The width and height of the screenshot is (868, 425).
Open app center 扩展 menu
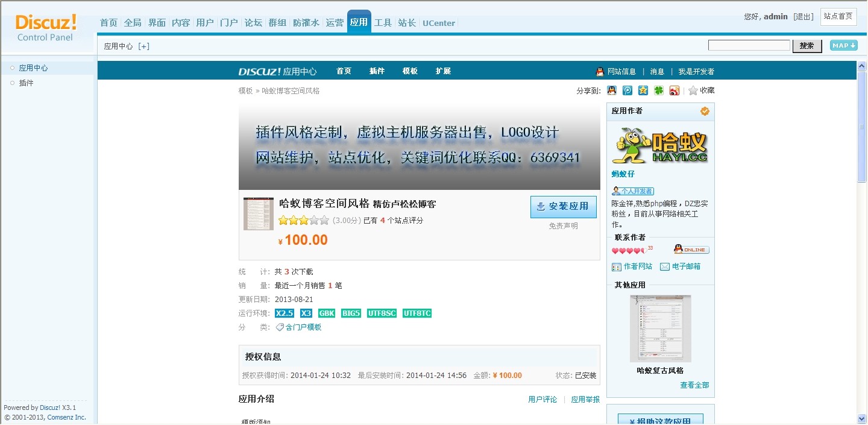click(443, 71)
